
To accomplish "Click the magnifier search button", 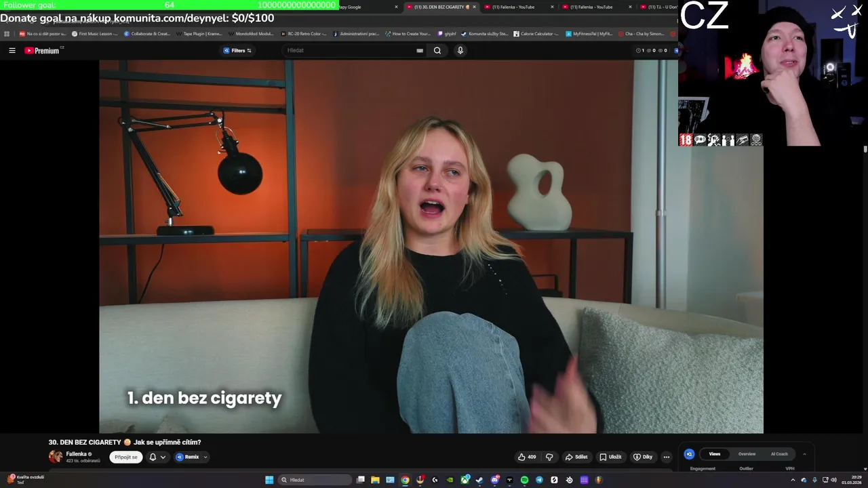I will coord(437,50).
